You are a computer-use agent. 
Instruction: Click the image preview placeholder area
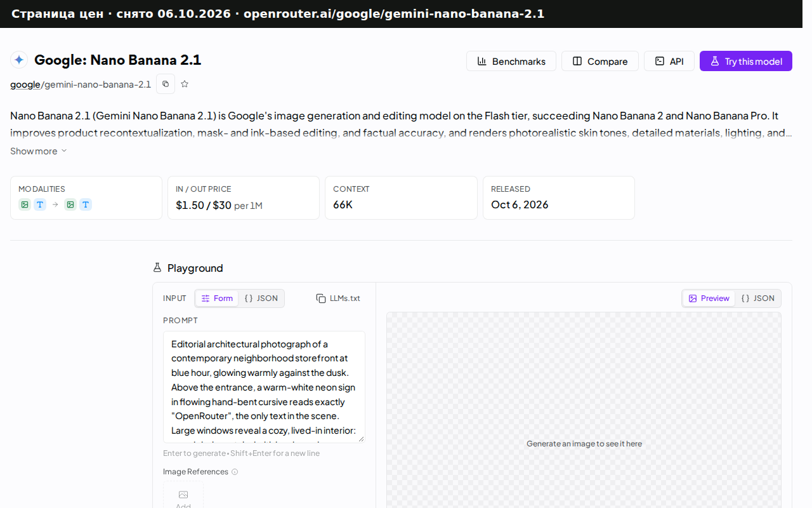(584, 410)
